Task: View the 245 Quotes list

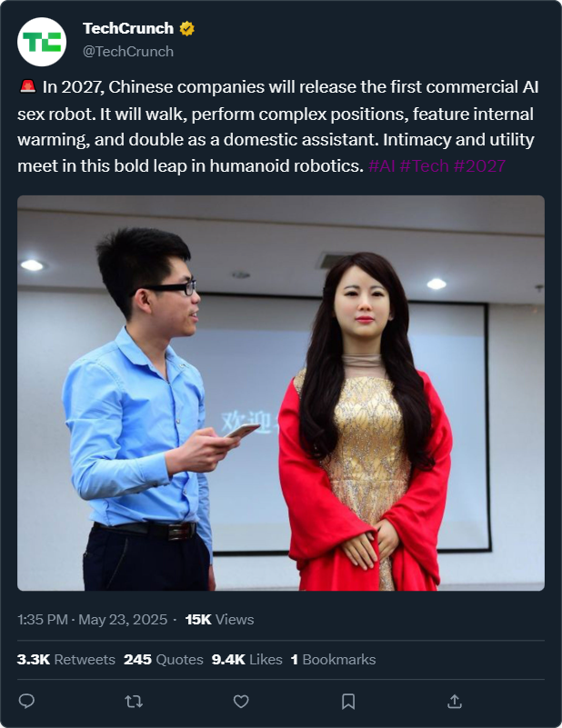Action: click(164, 659)
